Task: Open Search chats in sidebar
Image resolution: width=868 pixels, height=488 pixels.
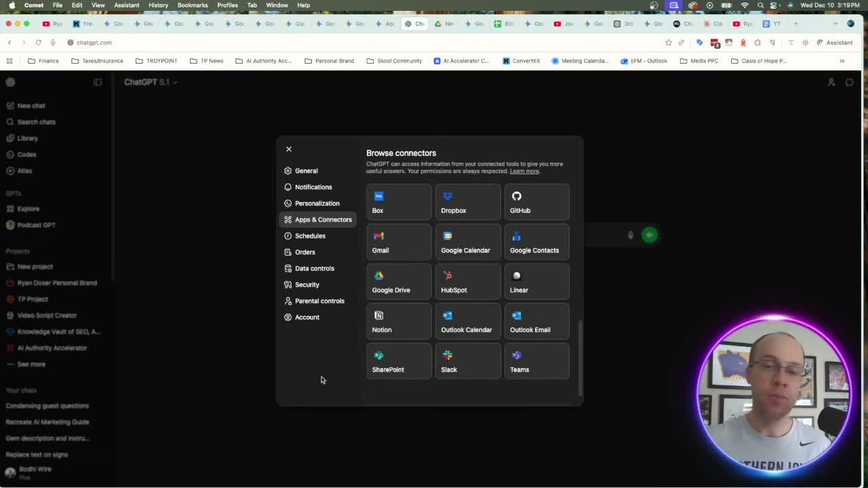Action: (x=31, y=122)
